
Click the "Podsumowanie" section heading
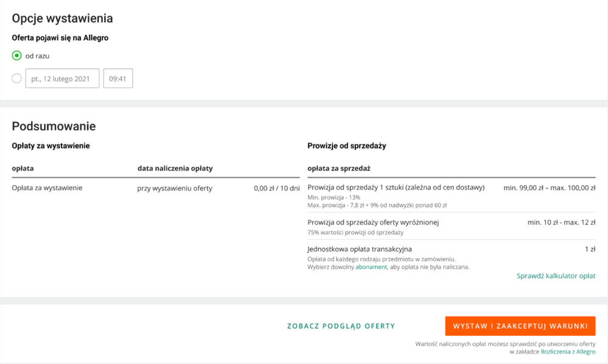coord(54,127)
